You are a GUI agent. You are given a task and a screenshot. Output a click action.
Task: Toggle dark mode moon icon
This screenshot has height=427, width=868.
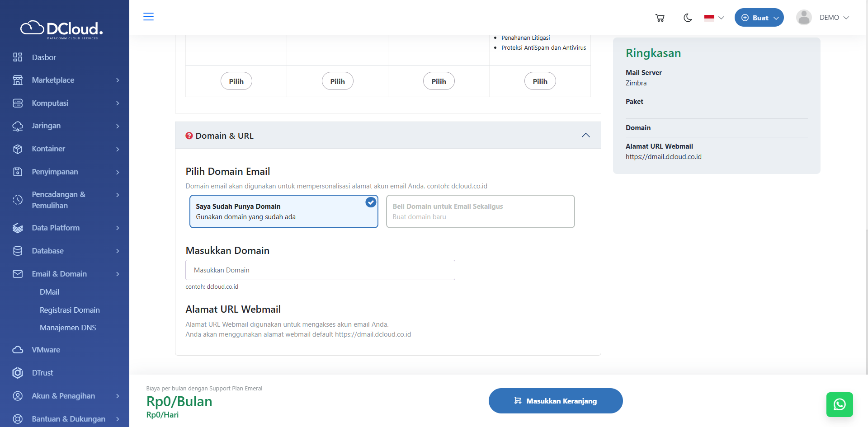click(x=688, y=18)
